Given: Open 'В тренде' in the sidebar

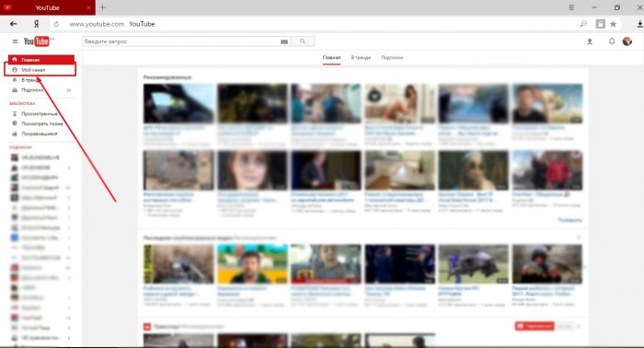Looking at the screenshot, I should [x=30, y=80].
